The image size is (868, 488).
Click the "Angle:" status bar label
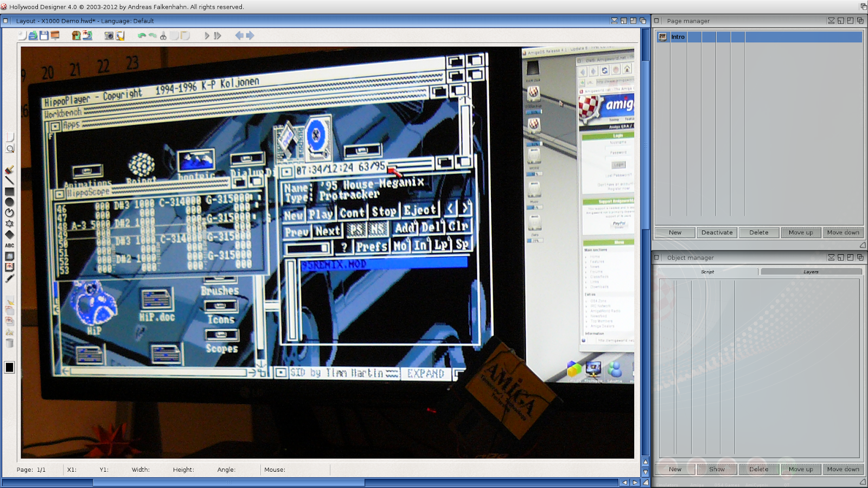[x=226, y=470]
